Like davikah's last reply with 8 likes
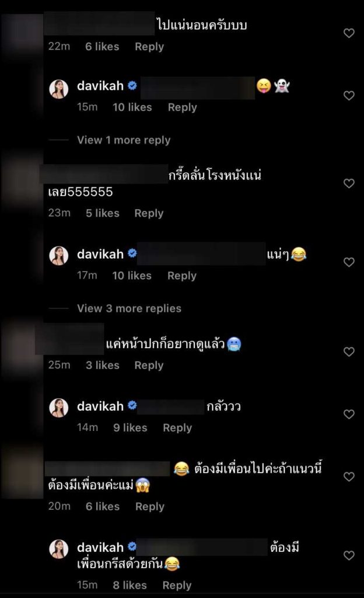Screen dimensions: 364x598 [x=349, y=555]
